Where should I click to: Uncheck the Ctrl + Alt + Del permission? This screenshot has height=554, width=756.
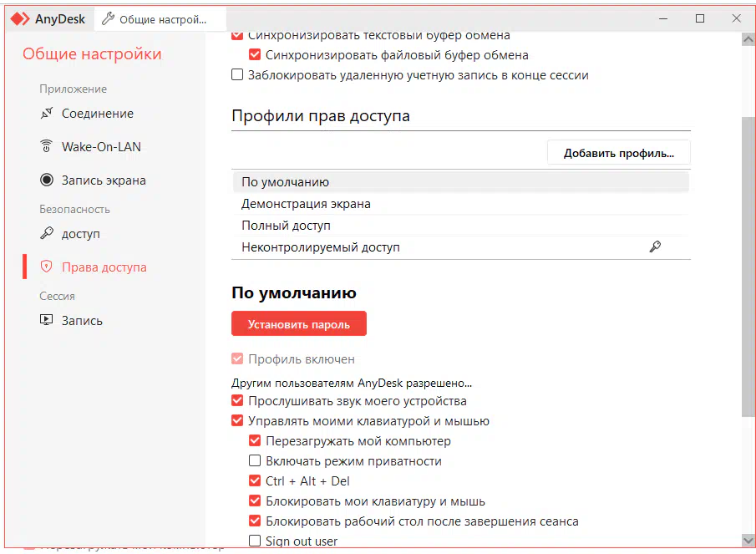point(255,480)
